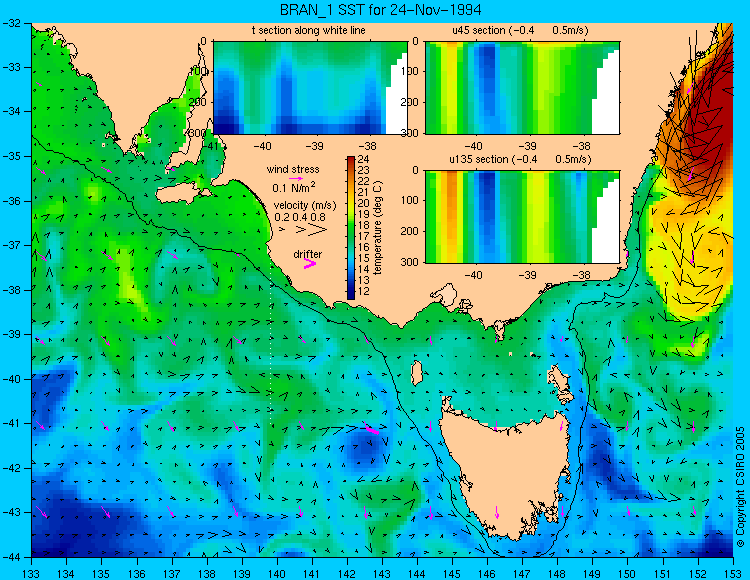Viewport: 750px width, 580px height.
Task: Click Flinders Island northeast of Tasmania
Action: 561,384
